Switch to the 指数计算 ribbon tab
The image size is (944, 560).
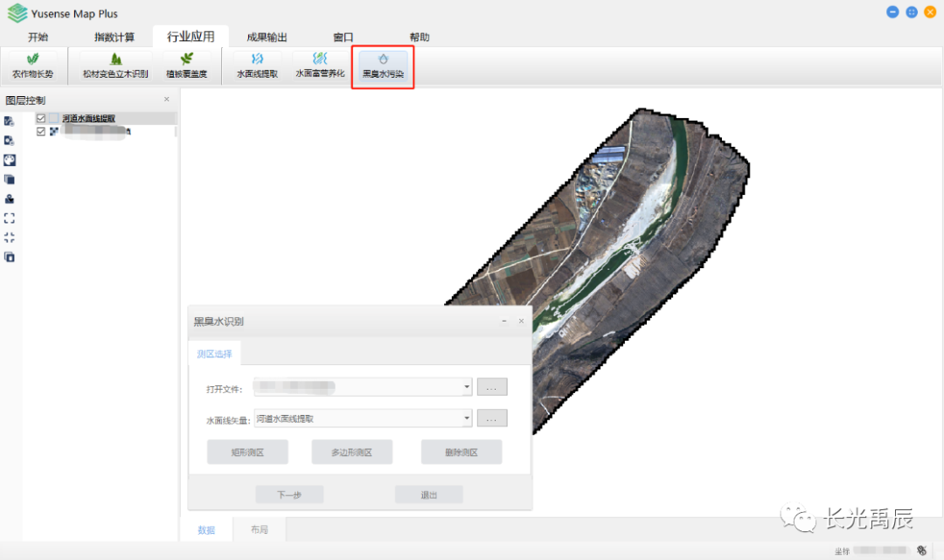click(x=115, y=37)
